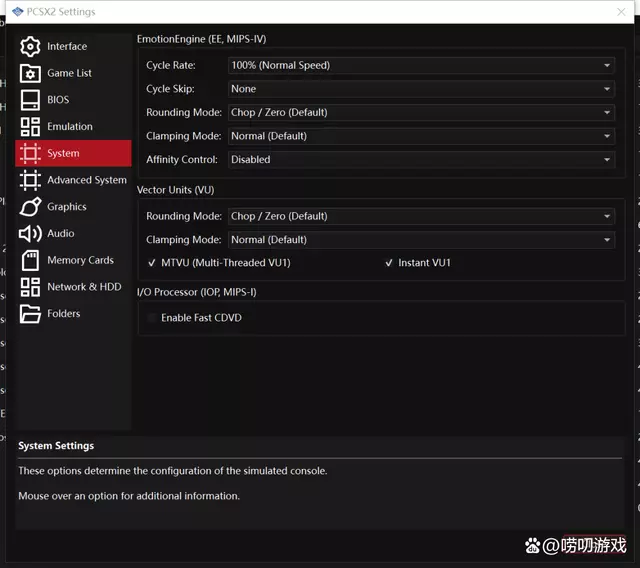
Task: Select the Emulation category
Action: pos(73,126)
